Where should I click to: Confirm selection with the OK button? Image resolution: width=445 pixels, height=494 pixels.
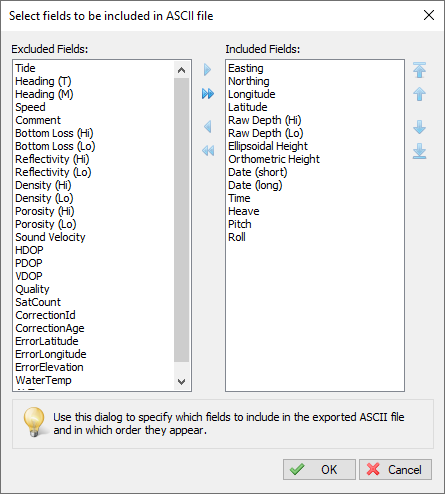point(319,469)
